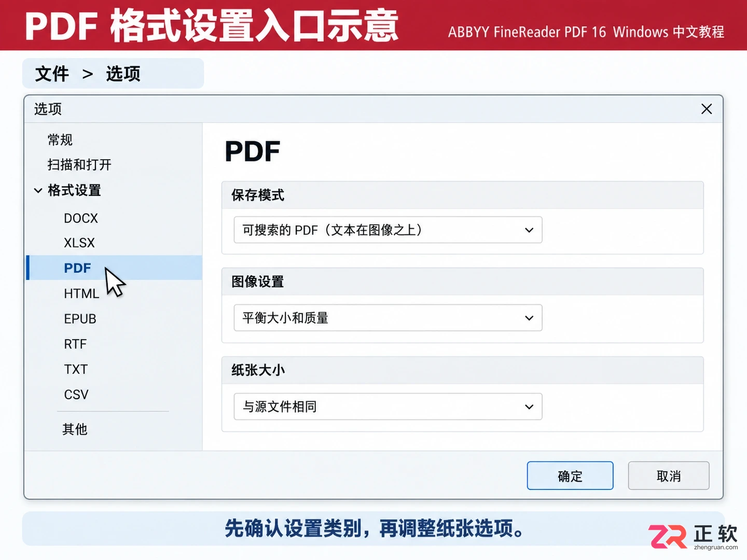Select the highlighted PDF format entry
The image size is (747, 560).
click(114, 268)
